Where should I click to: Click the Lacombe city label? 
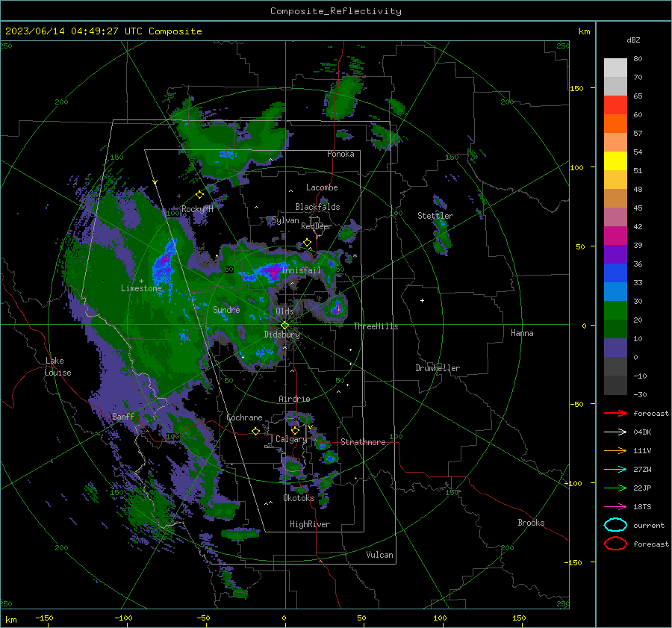point(322,187)
